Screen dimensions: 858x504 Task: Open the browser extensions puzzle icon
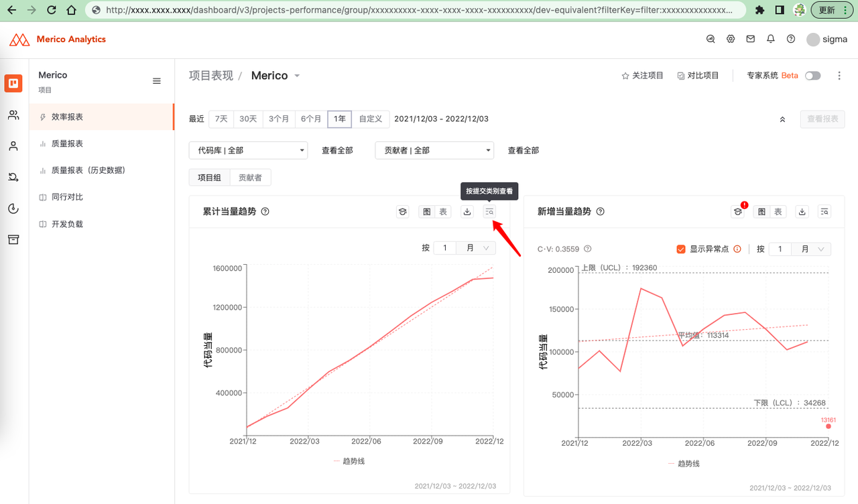click(759, 10)
